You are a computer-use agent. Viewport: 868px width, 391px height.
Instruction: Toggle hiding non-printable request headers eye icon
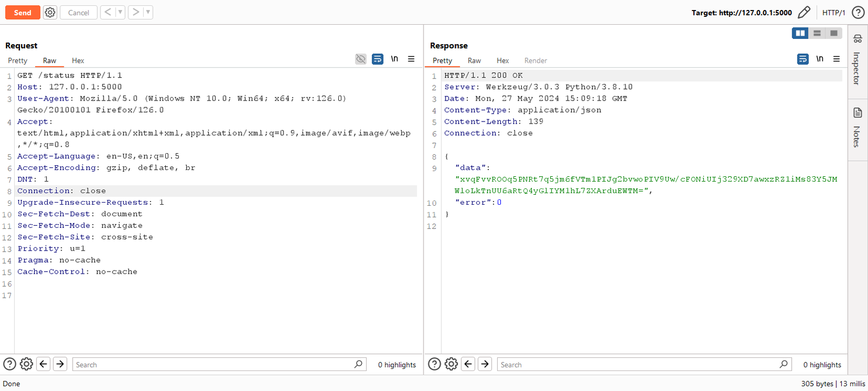361,59
